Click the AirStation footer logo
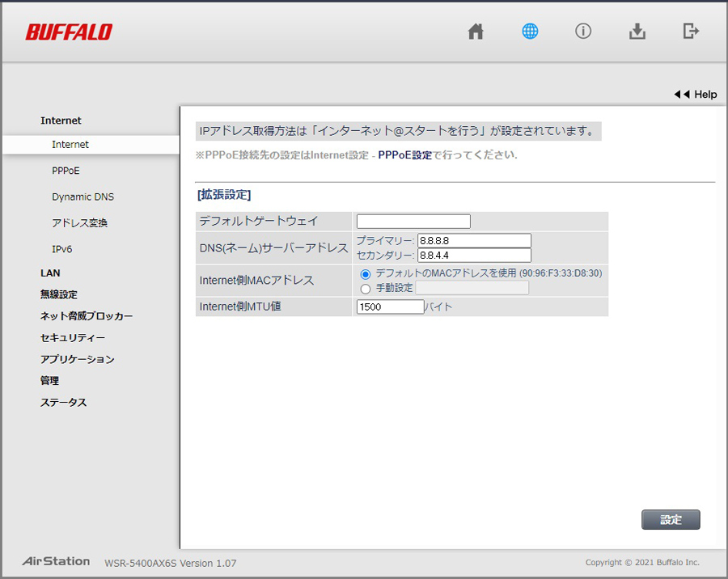This screenshot has width=728, height=579. 56,561
